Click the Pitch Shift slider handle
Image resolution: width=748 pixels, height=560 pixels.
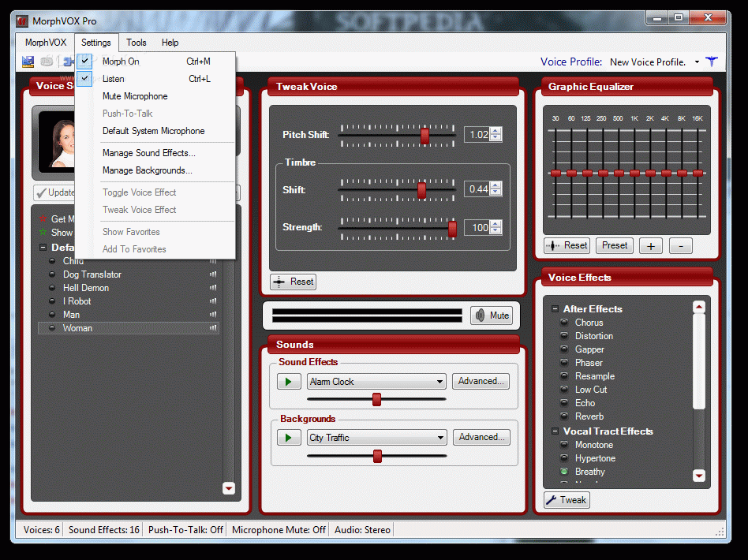coord(424,135)
